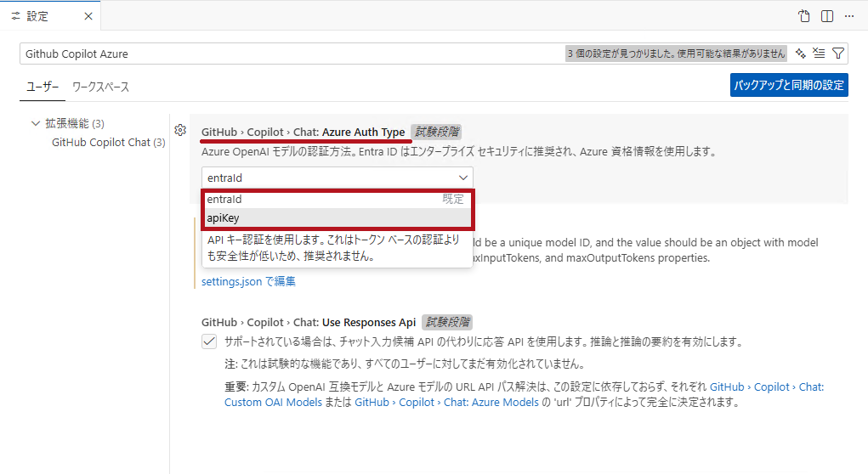Open more editor actions menu
The height and width of the screenshot is (474, 868).
point(849,16)
